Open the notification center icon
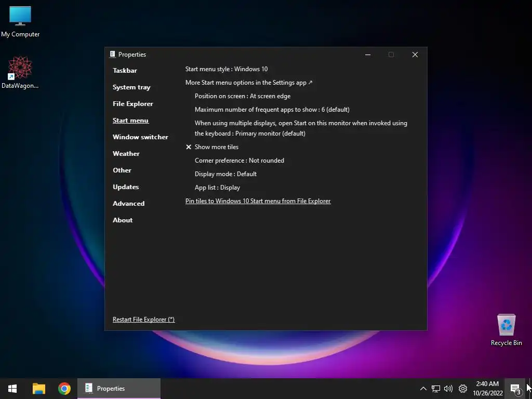This screenshot has width=532, height=399. pos(515,389)
